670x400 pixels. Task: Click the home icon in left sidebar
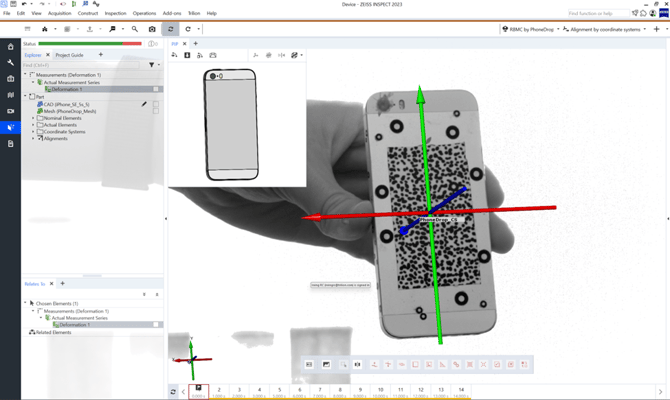[10, 46]
